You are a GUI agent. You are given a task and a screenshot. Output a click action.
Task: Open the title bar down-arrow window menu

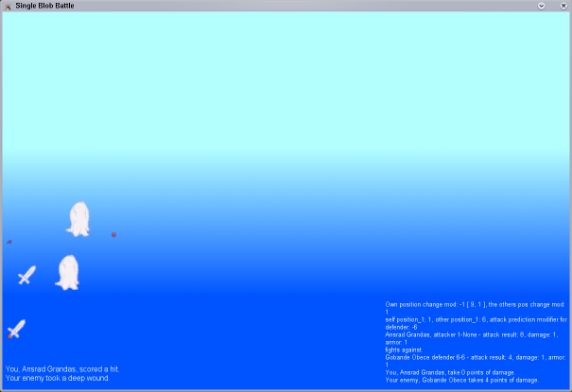point(542,6)
